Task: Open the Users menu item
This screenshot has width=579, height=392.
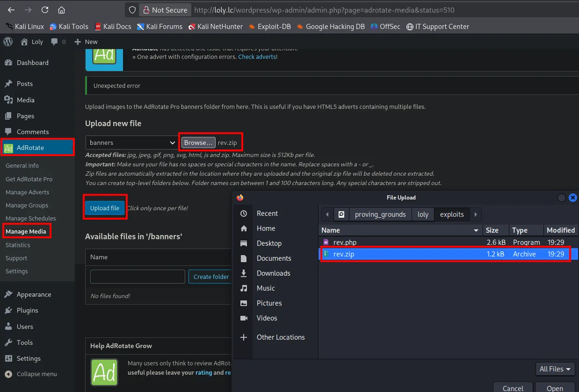Action: point(37,327)
